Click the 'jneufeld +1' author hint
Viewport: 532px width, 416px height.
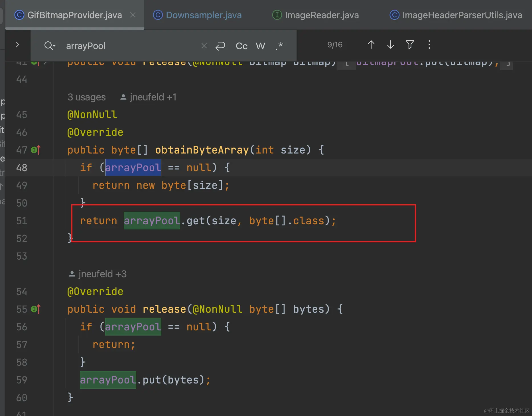148,97
